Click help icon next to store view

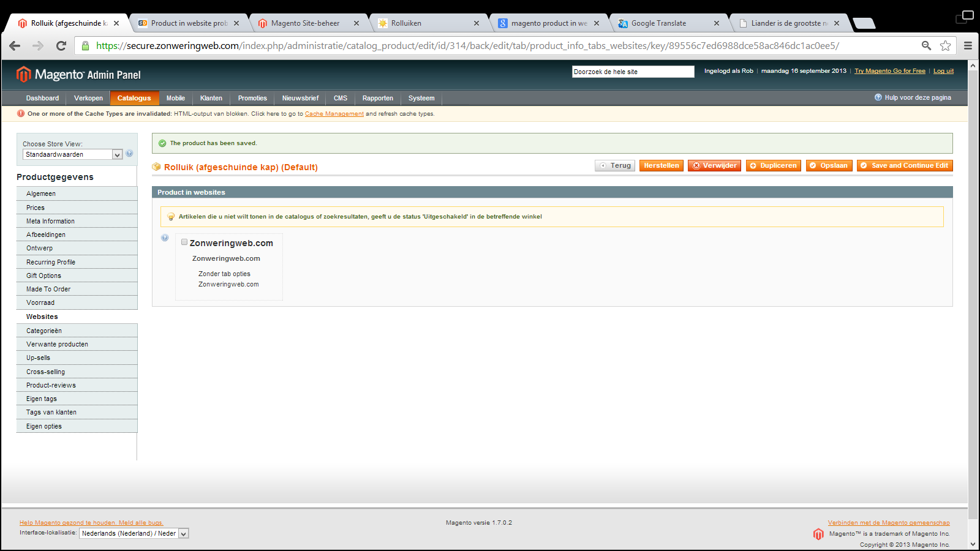[x=129, y=154]
